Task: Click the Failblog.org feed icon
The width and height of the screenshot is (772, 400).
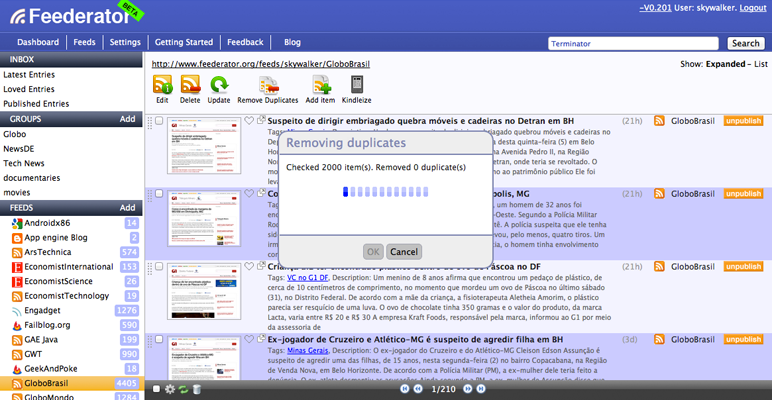Action: click(x=17, y=325)
